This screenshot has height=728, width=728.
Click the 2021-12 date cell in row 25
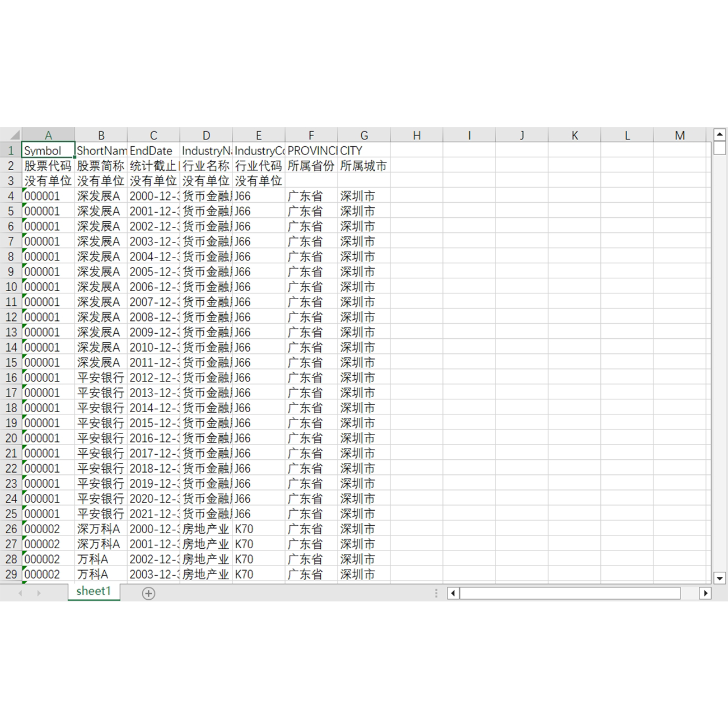coord(153,514)
